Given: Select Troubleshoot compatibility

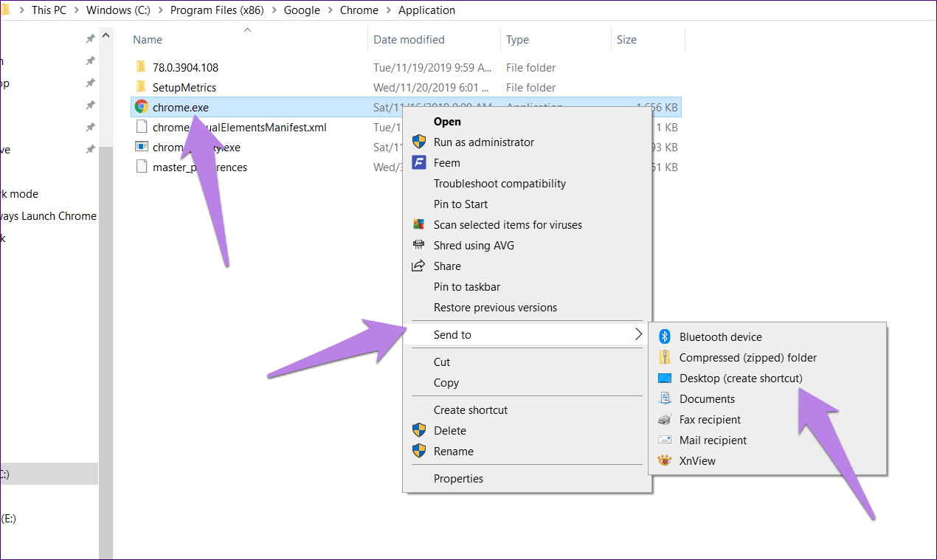Looking at the screenshot, I should (500, 184).
